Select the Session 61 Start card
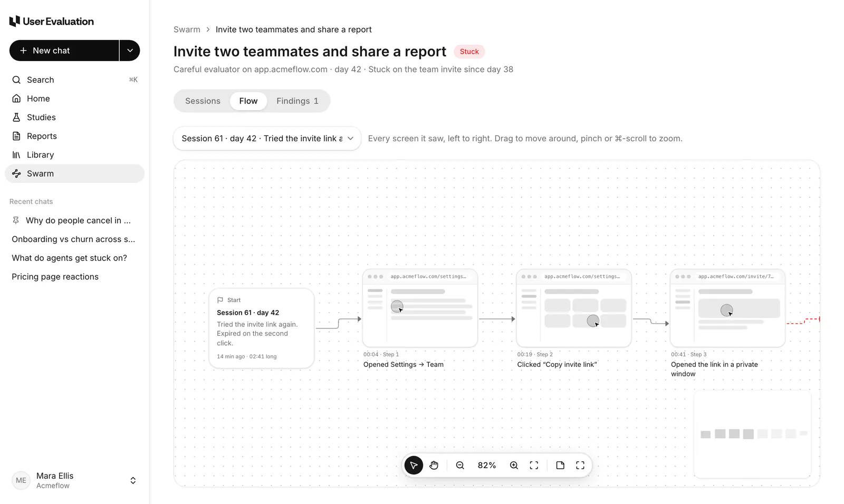844x504 pixels. tap(262, 328)
